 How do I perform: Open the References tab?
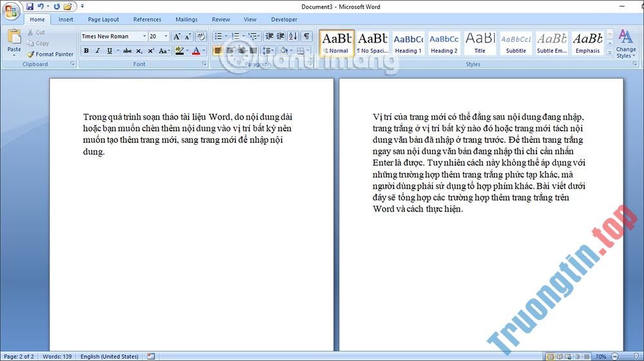pos(147,19)
